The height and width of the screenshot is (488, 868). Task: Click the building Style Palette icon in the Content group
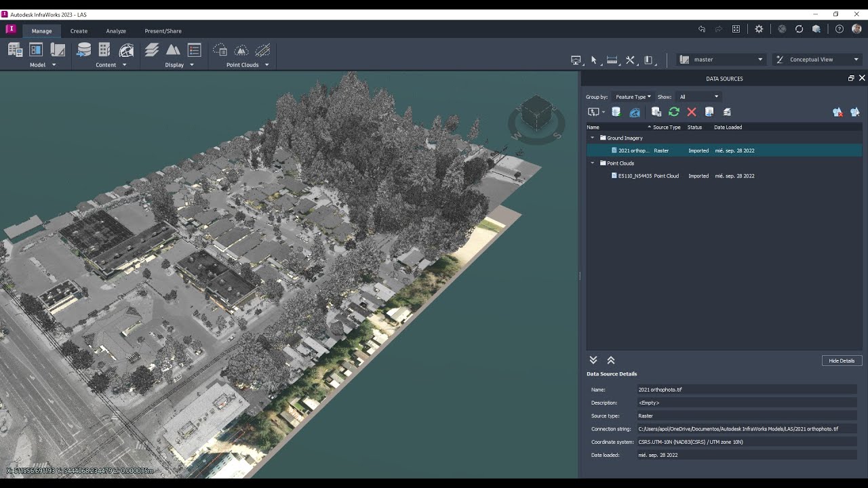[x=104, y=49]
